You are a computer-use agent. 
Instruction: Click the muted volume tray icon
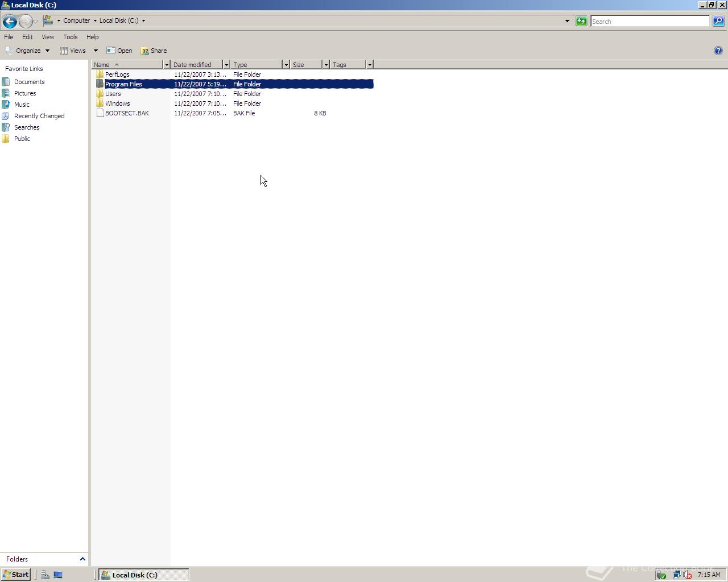click(x=687, y=575)
